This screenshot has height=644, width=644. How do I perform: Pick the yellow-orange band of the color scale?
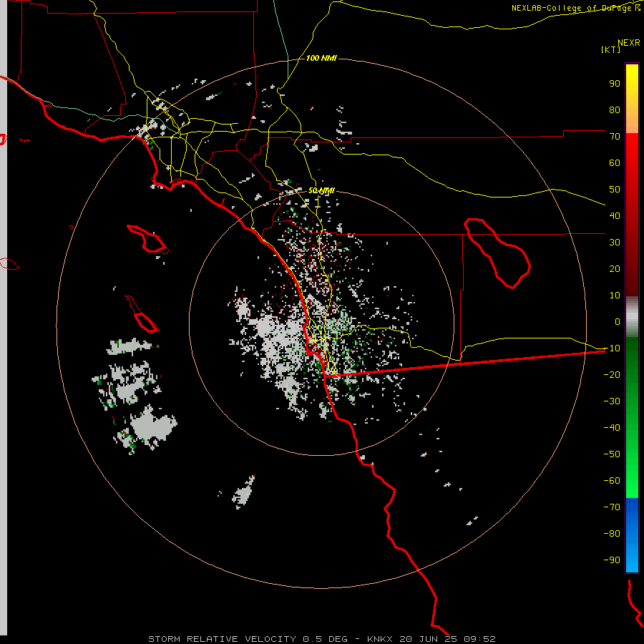pyautogui.click(x=632, y=99)
